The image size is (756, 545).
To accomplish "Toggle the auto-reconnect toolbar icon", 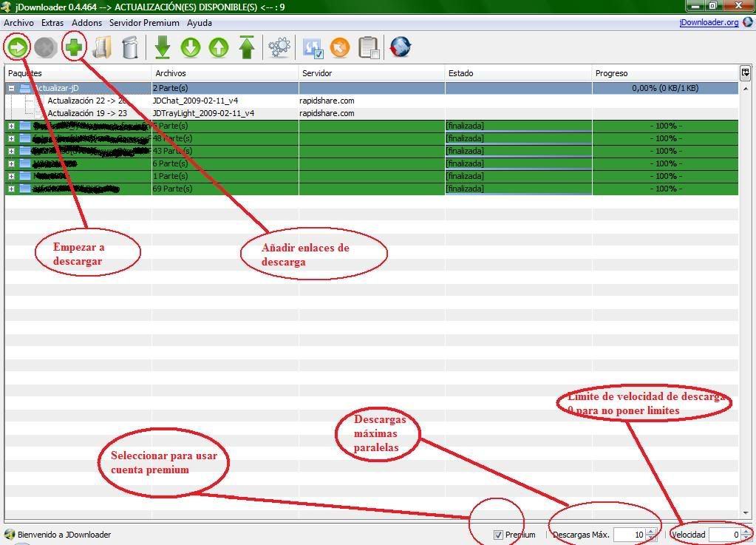I will [313, 48].
